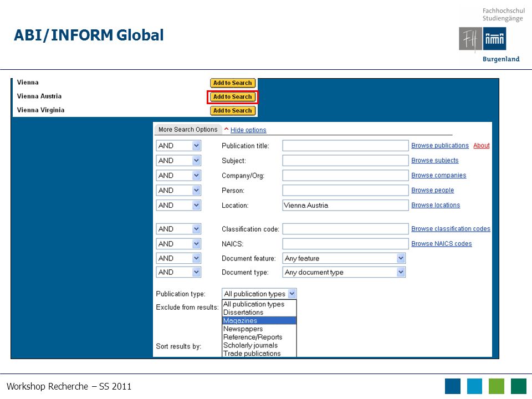Expand the Any feature dropdown
This screenshot has height=399, width=532.
pyautogui.click(x=344, y=259)
